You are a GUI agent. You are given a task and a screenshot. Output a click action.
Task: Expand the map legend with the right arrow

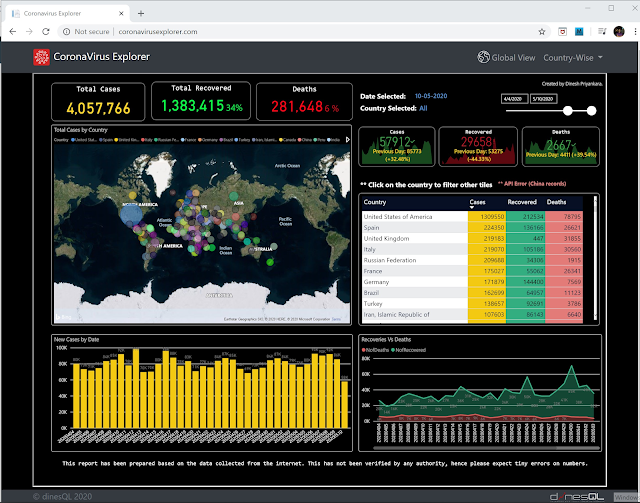click(x=348, y=140)
